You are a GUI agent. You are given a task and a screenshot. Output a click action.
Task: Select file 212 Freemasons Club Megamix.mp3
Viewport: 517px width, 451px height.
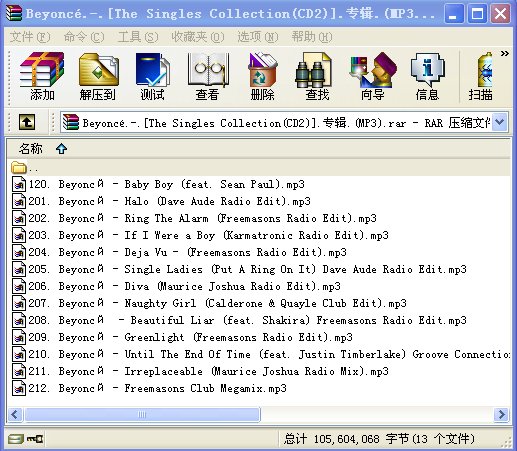(149, 388)
